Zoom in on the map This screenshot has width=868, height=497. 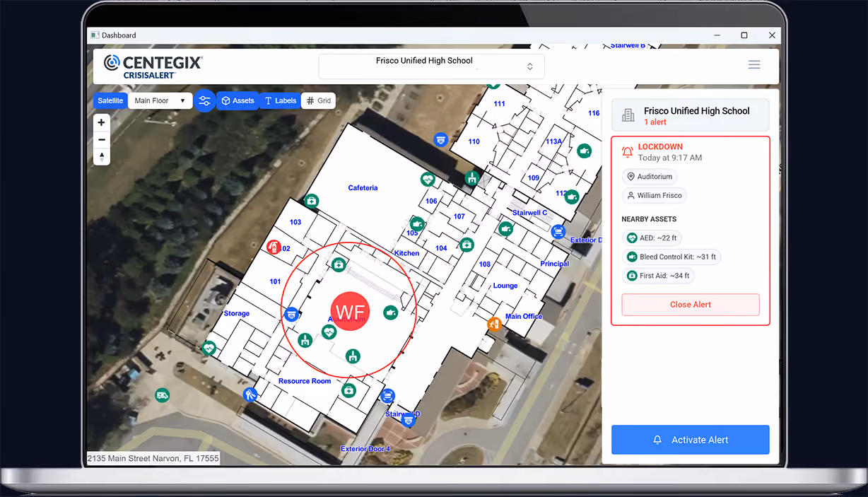(x=102, y=122)
